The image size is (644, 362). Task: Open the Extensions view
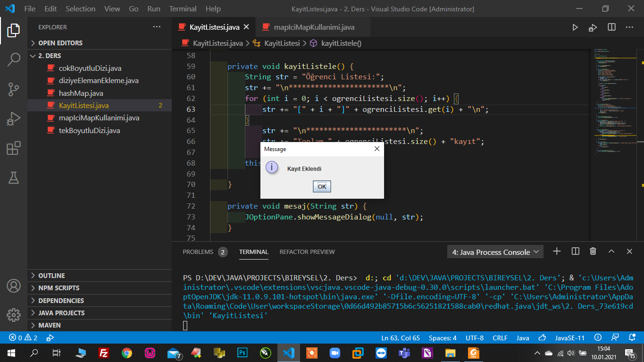14,148
